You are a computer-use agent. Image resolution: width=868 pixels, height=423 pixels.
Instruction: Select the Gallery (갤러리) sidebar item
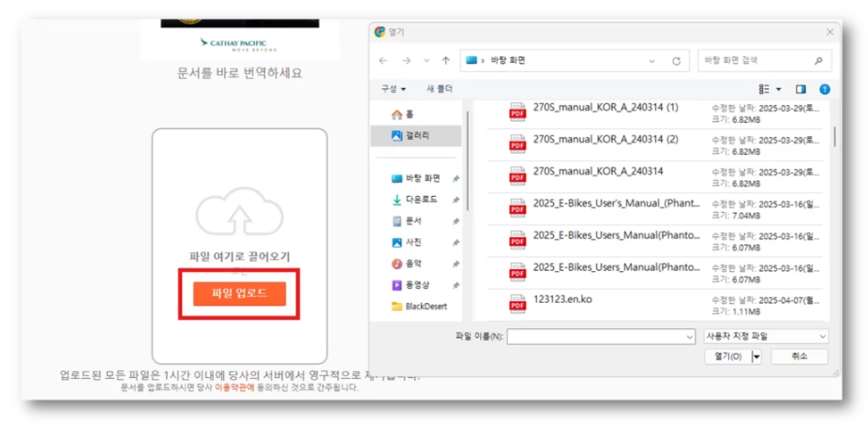[x=420, y=136]
